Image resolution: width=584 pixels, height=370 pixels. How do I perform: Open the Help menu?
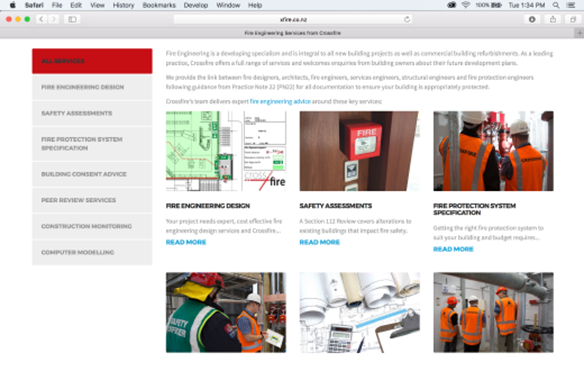pyautogui.click(x=255, y=5)
